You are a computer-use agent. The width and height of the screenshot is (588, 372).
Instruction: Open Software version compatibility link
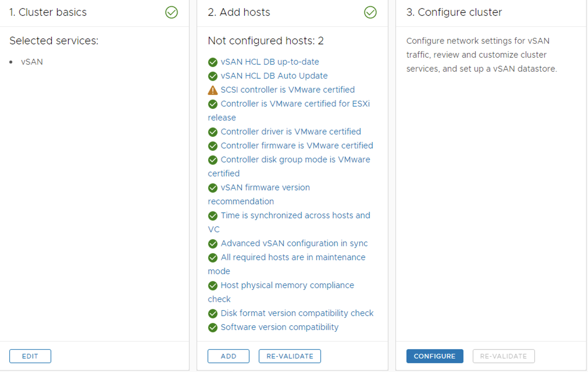[x=279, y=327]
